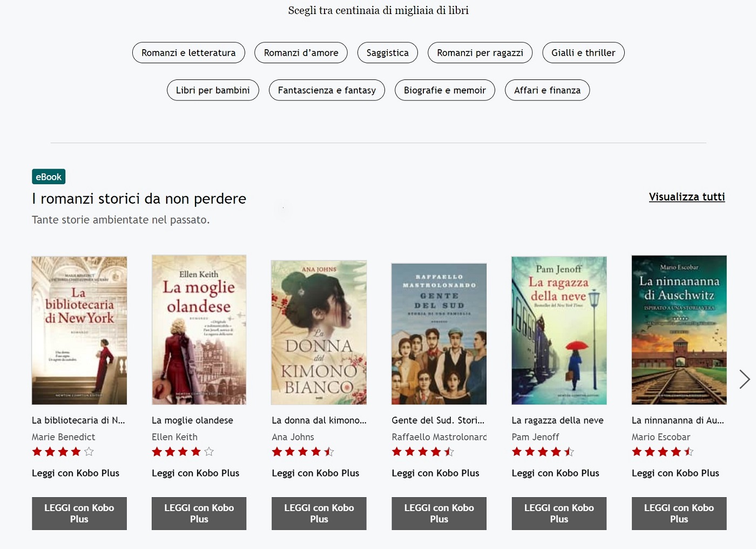Viewport: 756px width, 549px height.
Task: Click LEGGI con Kobo Plus under Pam Jenoff
Action: [559, 513]
